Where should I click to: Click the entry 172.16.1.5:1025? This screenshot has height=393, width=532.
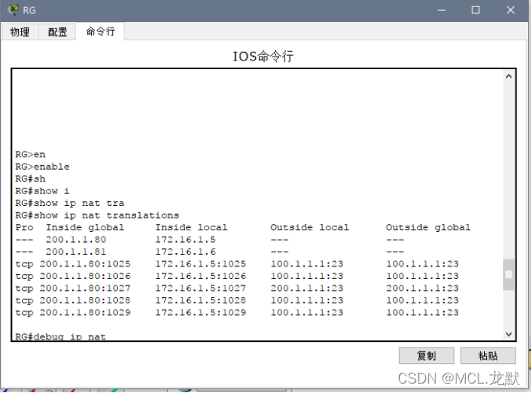coord(200,264)
